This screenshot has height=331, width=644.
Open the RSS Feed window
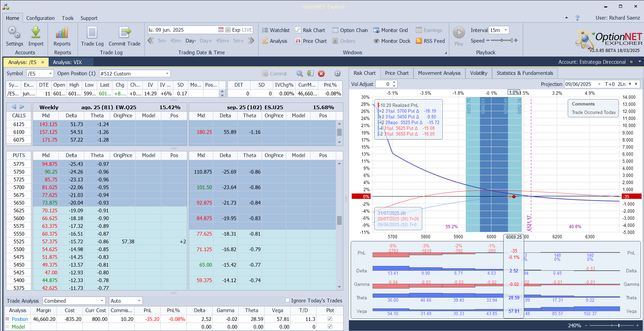coord(430,41)
